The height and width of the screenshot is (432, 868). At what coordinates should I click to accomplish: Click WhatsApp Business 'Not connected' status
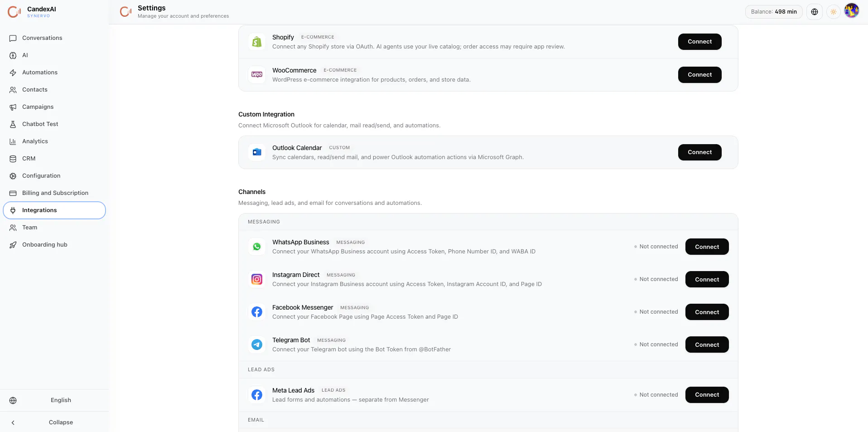pyautogui.click(x=656, y=247)
